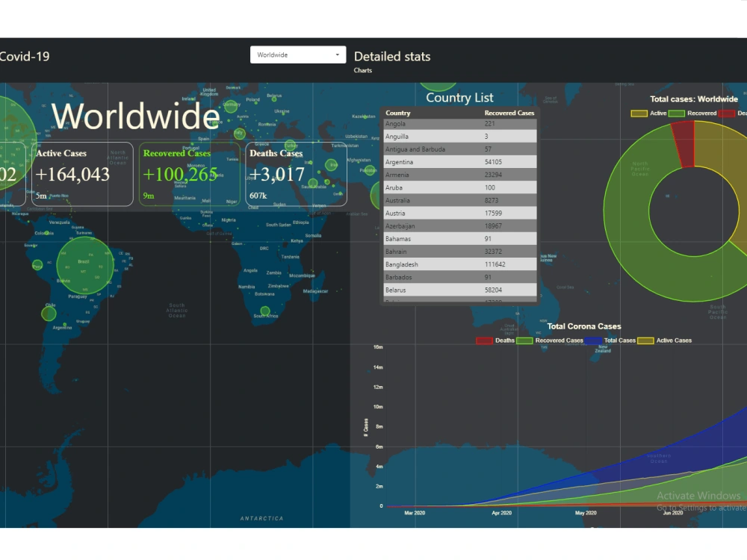This screenshot has width=747, height=560.
Task: Click the Chile bubble on the map
Action: tap(49, 314)
